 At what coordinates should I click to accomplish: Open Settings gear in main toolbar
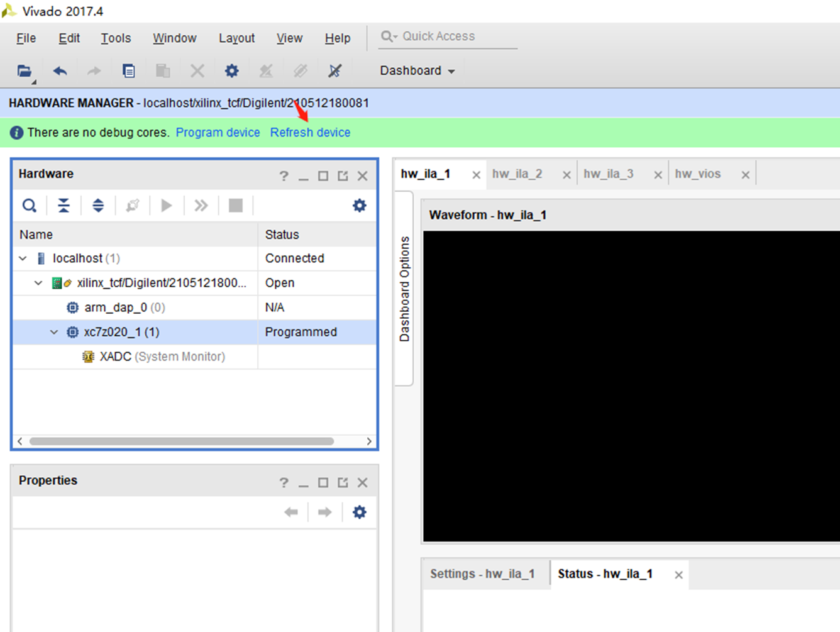(x=232, y=71)
